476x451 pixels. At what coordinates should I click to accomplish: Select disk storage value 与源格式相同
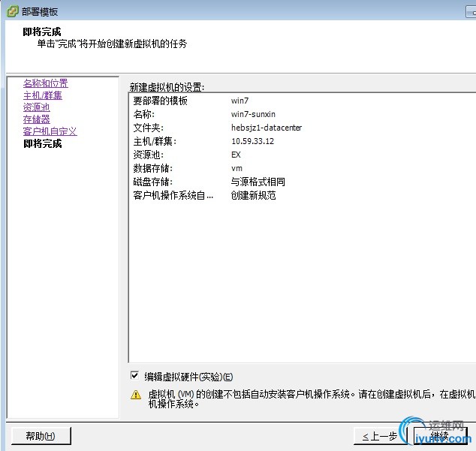(x=258, y=182)
